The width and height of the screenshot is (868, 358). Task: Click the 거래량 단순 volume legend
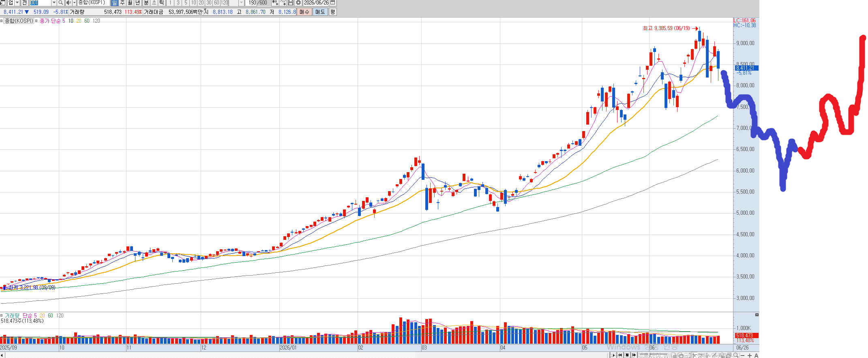coord(21,315)
